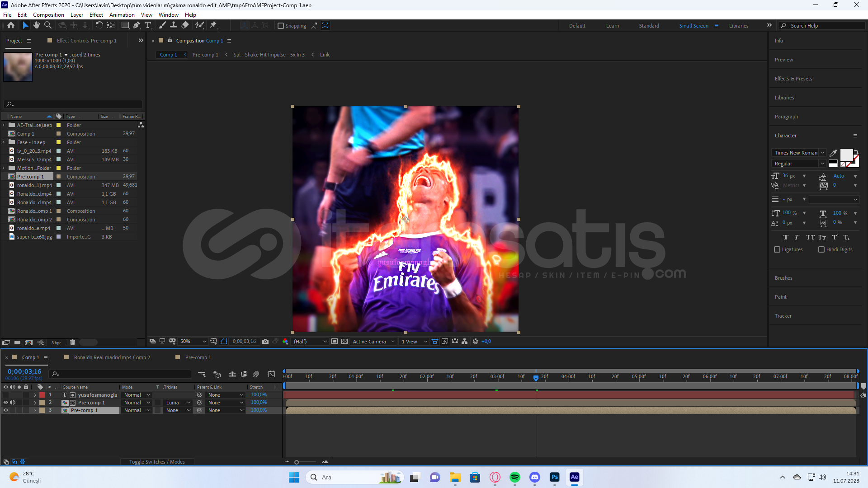Pick color with Character eyedropper
Viewport: 868px width, 488px height.
point(833,153)
